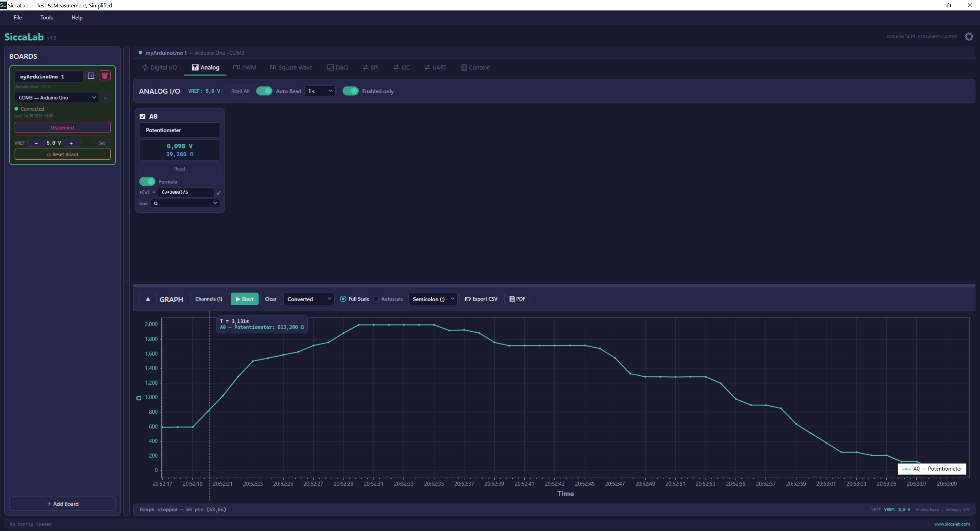The height and width of the screenshot is (531, 980).
Task: Click the www.siccalab.com link
Action: [952, 524]
